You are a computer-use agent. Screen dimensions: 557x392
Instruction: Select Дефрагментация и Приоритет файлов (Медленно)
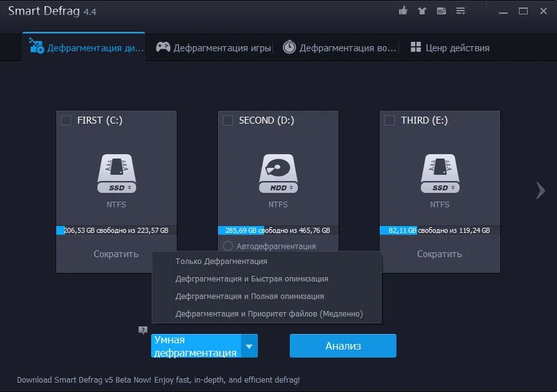click(x=267, y=313)
